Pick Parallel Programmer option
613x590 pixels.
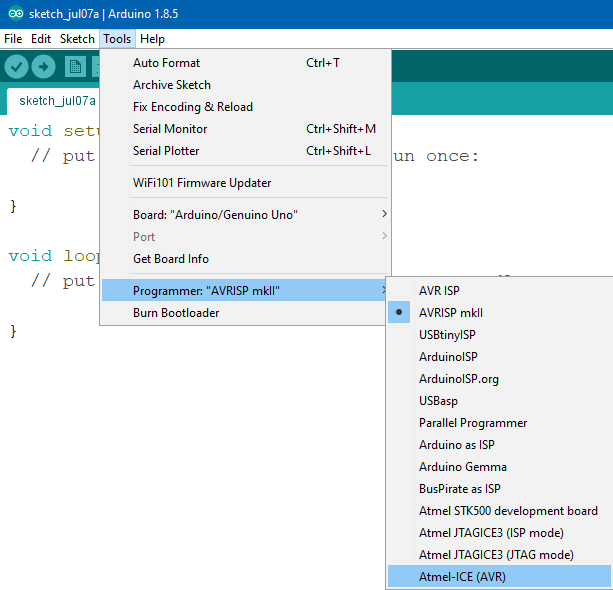[500, 423]
